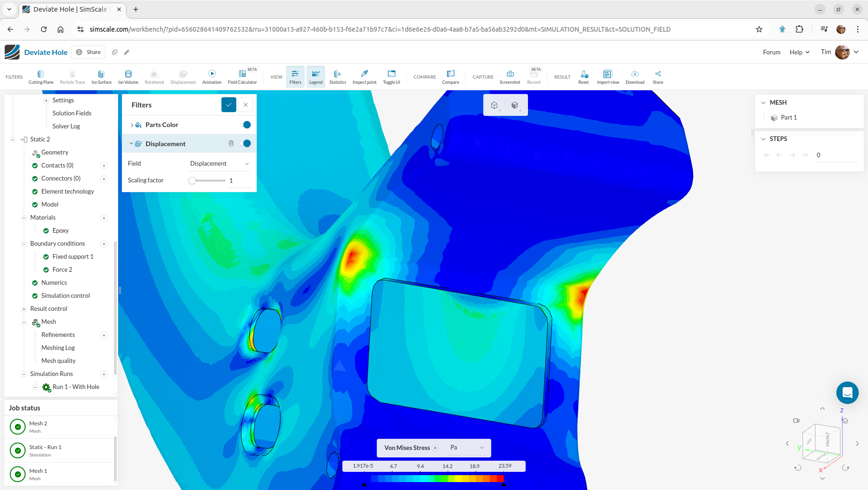
Task: Open the Solver Log entry
Action: (x=66, y=126)
